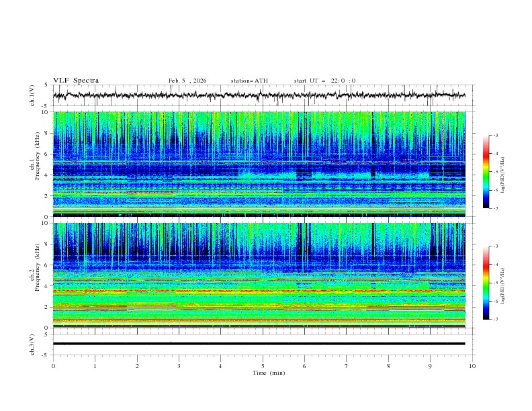Image resolution: width=532 pixels, height=411 pixels.
Task: Click the ch.2 spectrogram color scale bar
Action: tap(486, 283)
